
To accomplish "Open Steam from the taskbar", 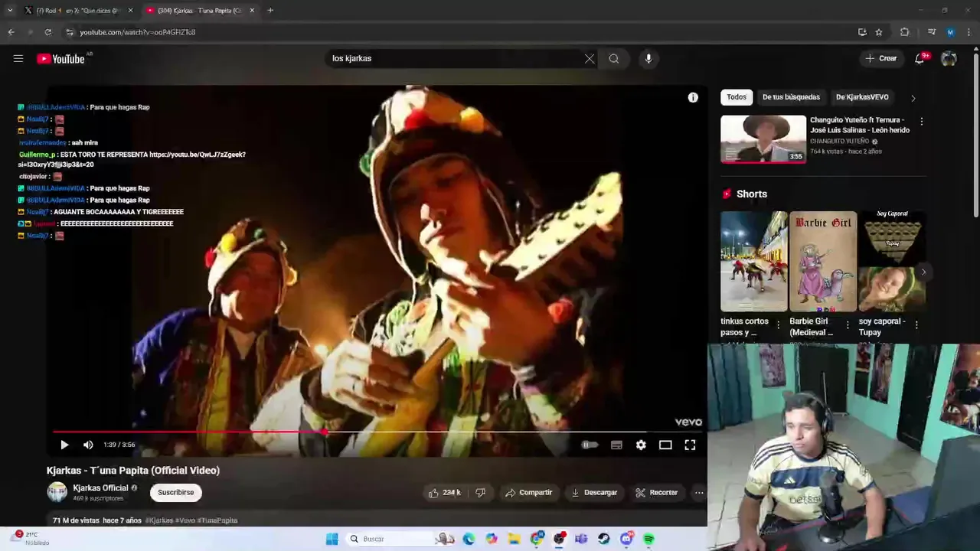I will pyautogui.click(x=604, y=539).
